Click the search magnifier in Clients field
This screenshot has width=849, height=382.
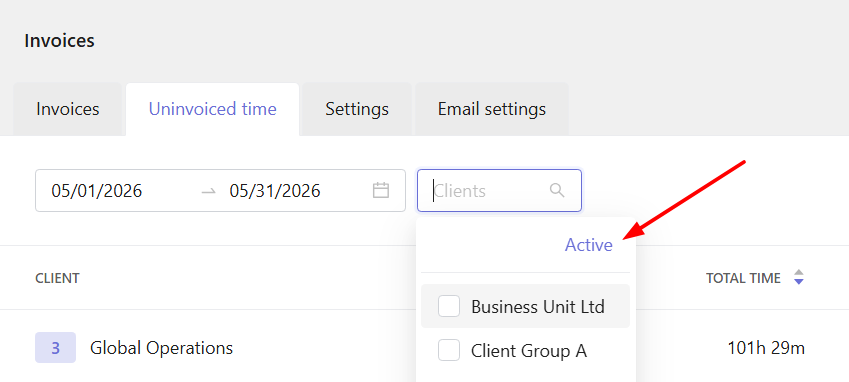pos(557,190)
